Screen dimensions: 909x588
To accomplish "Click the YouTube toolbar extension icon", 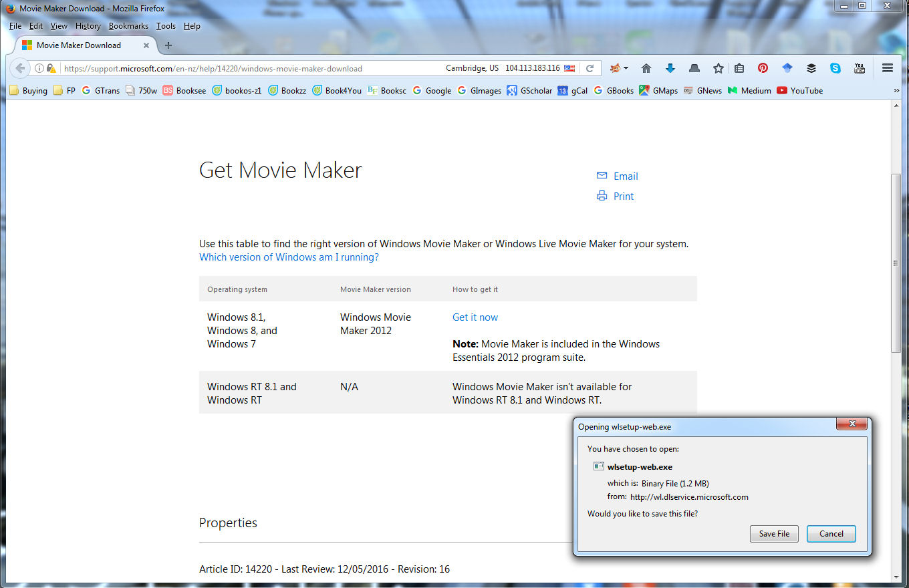I will click(x=860, y=68).
